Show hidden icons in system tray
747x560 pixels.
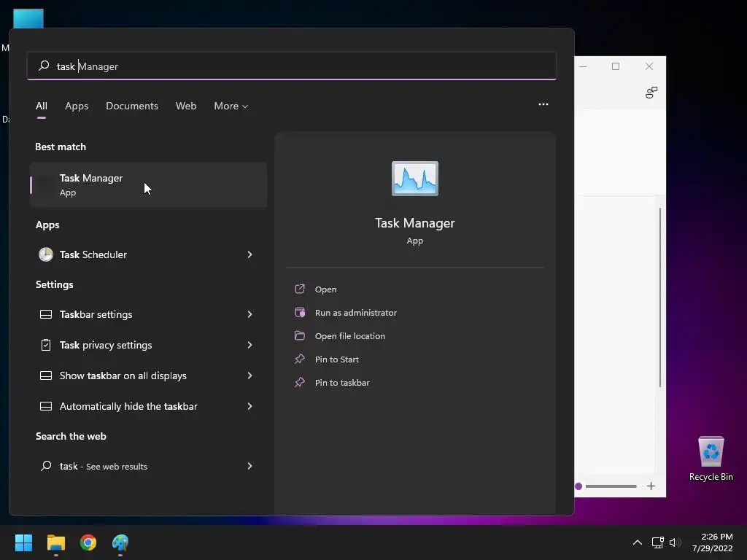coord(637,542)
